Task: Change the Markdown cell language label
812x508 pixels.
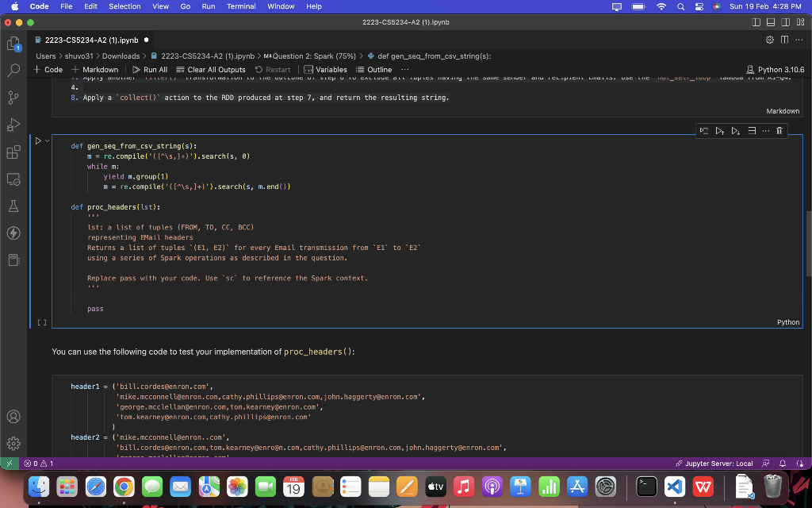Action: [x=783, y=111]
